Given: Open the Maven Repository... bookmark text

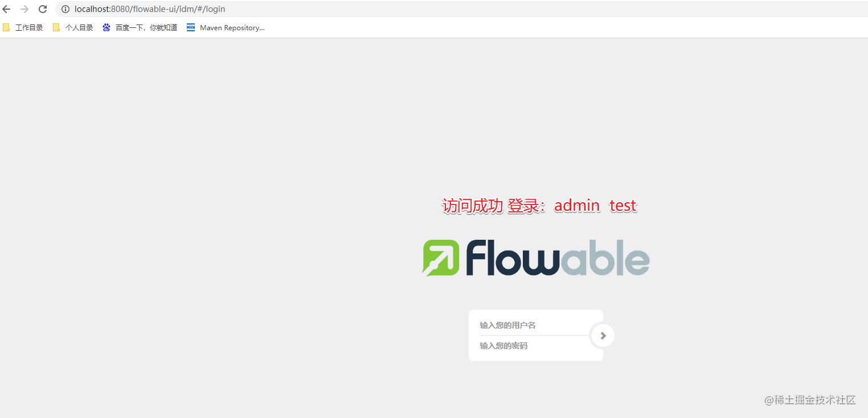Looking at the screenshot, I should [232, 27].
